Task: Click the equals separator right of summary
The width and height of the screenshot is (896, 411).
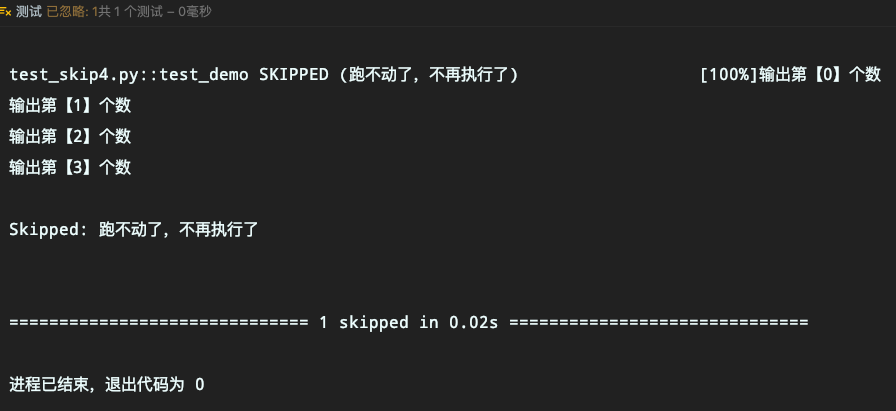Action: click(658, 322)
